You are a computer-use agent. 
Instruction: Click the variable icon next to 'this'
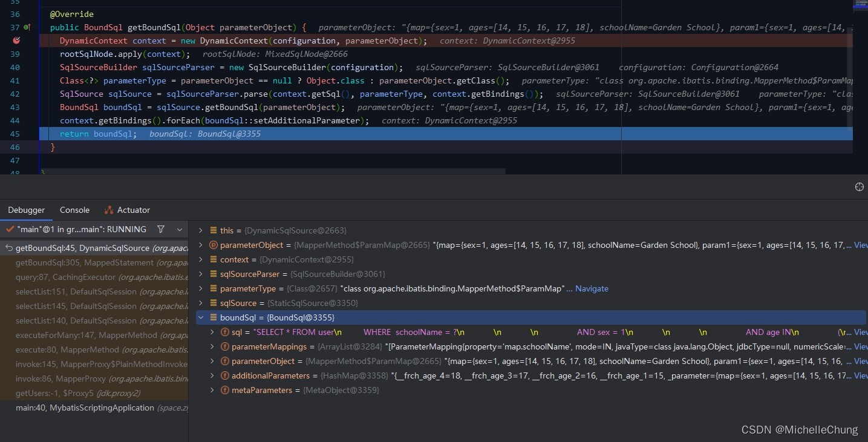[214, 230]
